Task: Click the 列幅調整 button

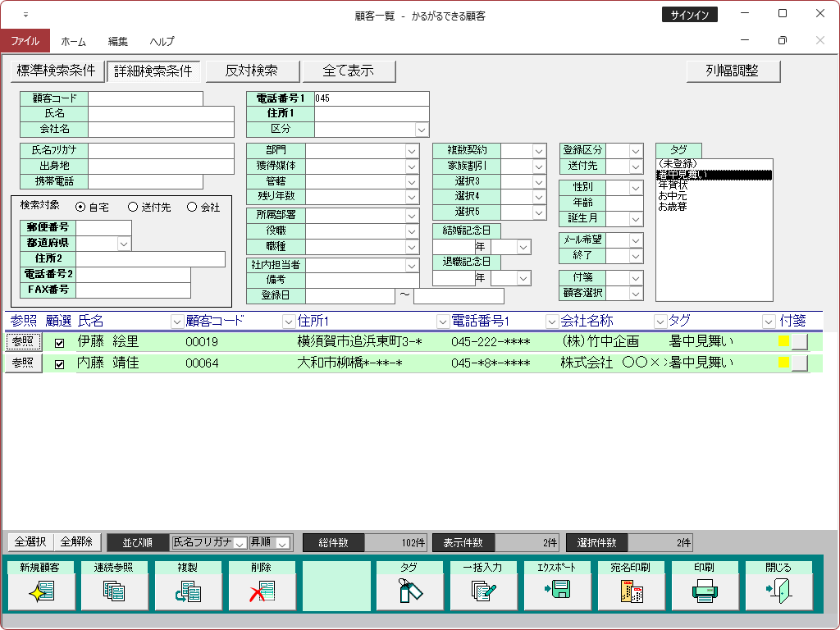Action: (x=733, y=71)
